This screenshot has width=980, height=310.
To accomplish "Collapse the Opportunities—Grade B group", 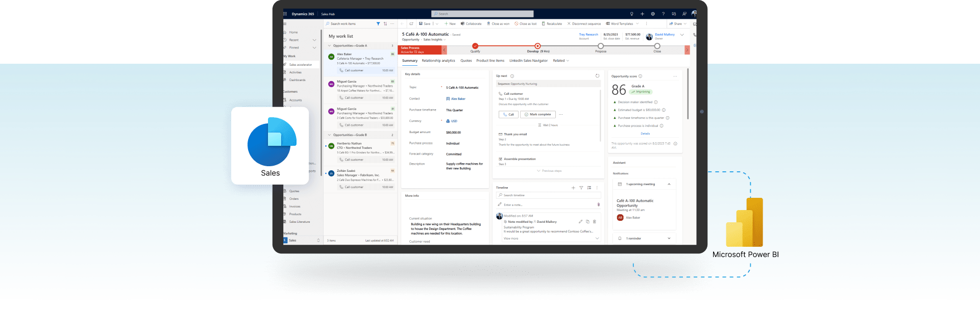I will tap(329, 135).
